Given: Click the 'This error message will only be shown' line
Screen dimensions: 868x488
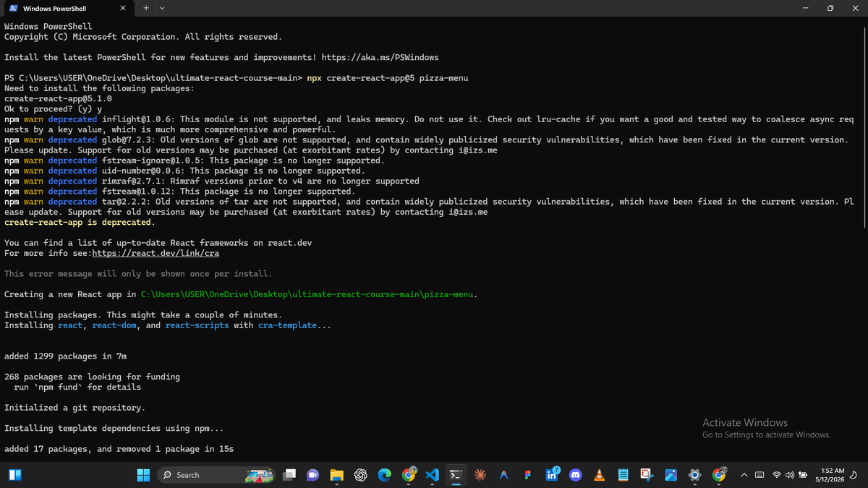Looking at the screenshot, I should pyautogui.click(x=138, y=274).
